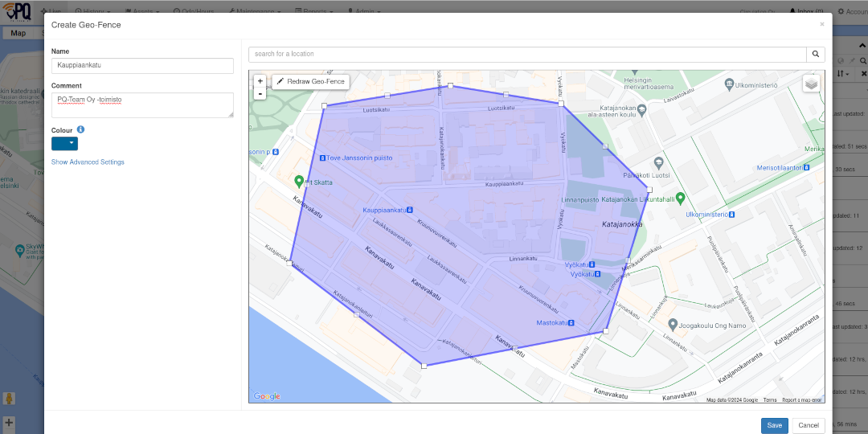This screenshot has width=868, height=434.
Task: Click the search magnifier button beside location field
Action: [x=816, y=54]
